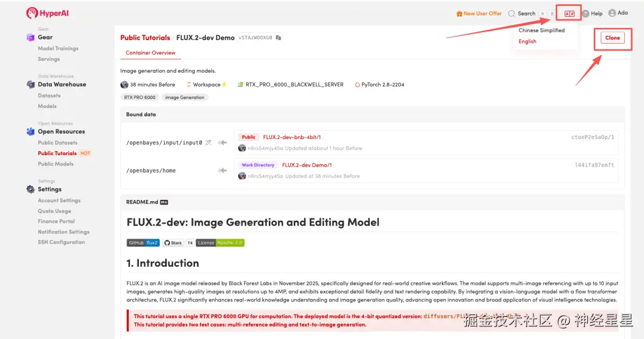Click the PyTorch 2.8-2204 flame icon
Screen dimensions: 644x339
pyautogui.click(x=357, y=85)
